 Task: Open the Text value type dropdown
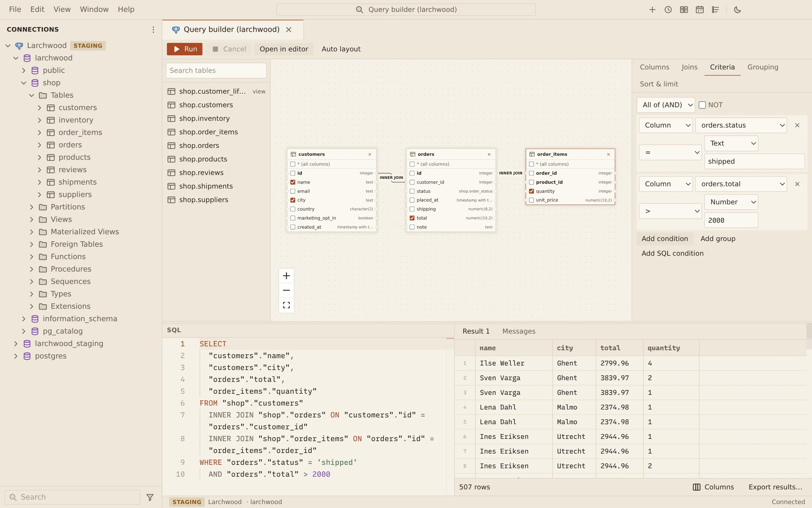pos(731,143)
